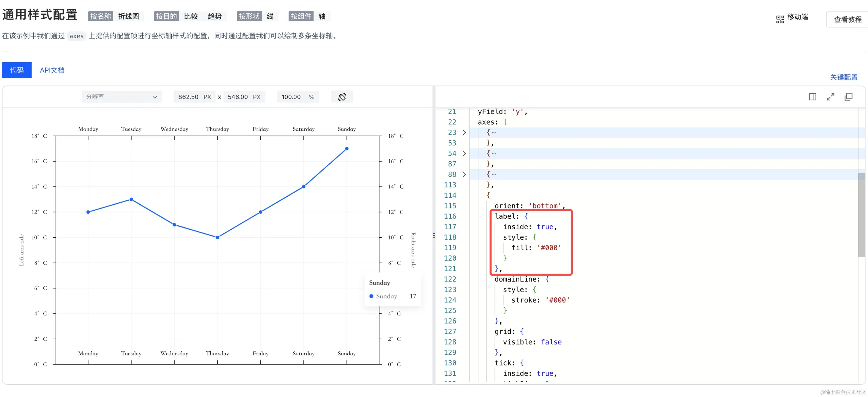The image size is (868, 397).
Task: Switch to the 代码 tab
Action: tap(17, 70)
